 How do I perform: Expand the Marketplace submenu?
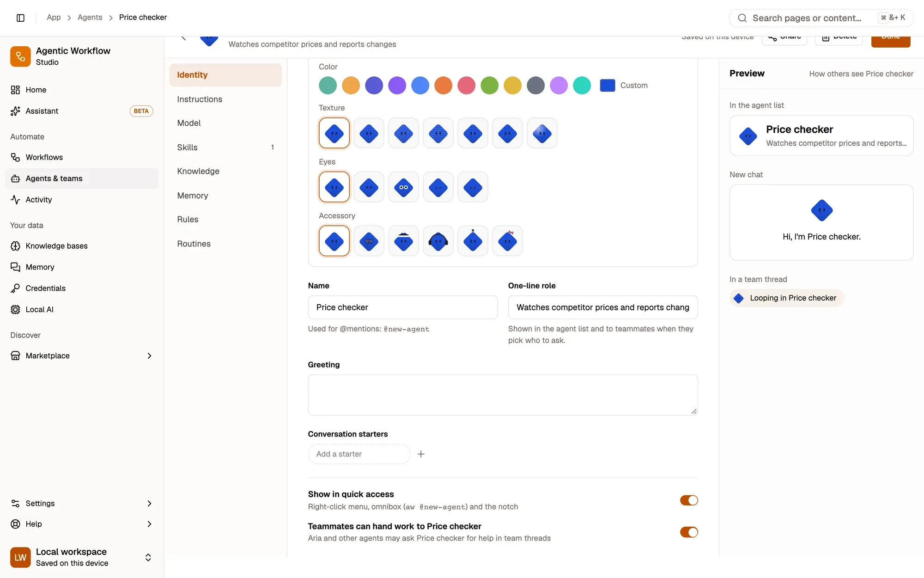pyautogui.click(x=149, y=356)
